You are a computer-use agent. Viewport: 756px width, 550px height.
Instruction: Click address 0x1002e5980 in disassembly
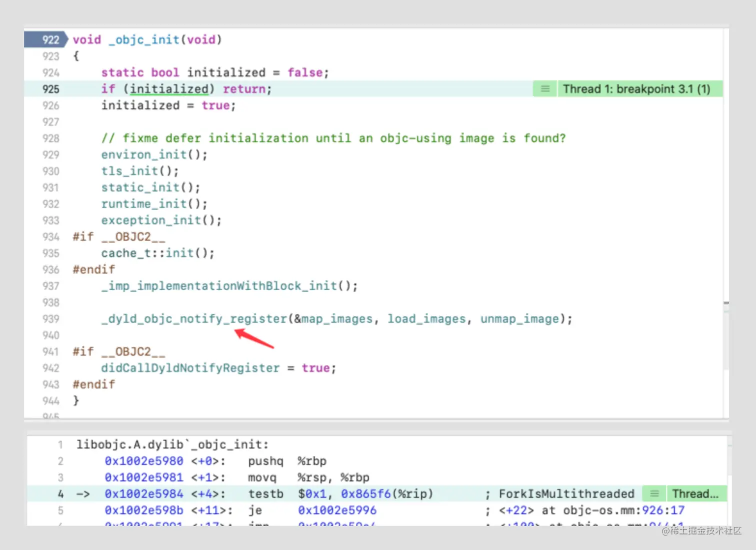[144, 461]
